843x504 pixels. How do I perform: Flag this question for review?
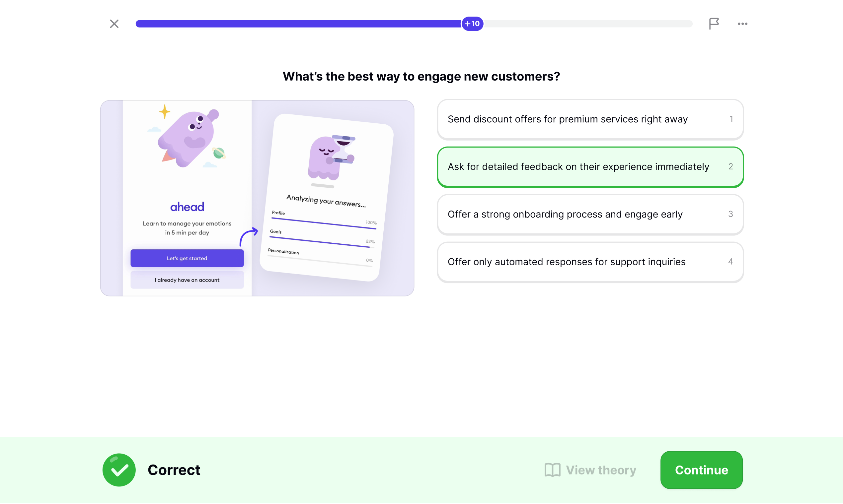(x=714, y=24)
